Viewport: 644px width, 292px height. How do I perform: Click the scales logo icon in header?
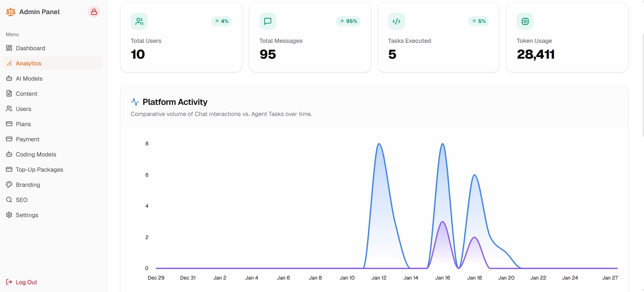click(11, 12)
